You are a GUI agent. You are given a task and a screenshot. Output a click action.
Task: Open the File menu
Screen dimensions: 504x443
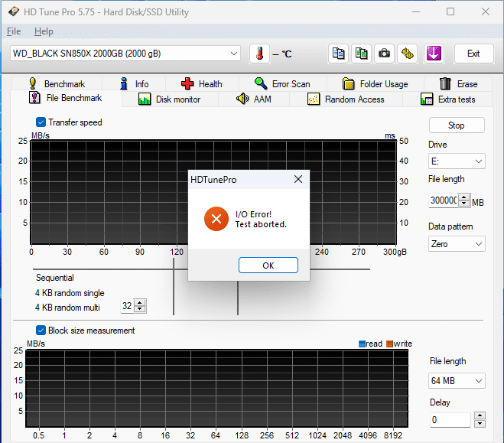point(14,31)
